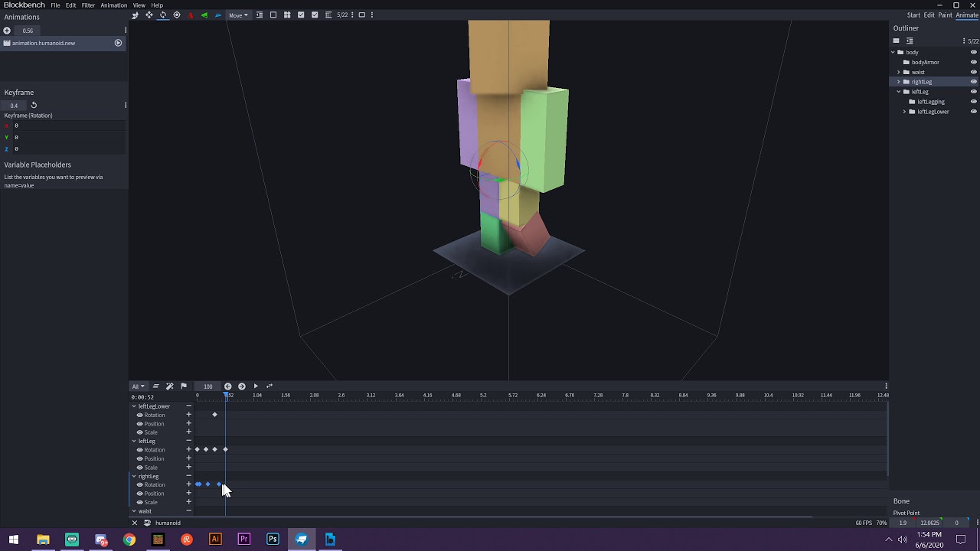Expand leftLegLower group in Outliner
Viewport: 980px width, 551px height.
point(905,112)
